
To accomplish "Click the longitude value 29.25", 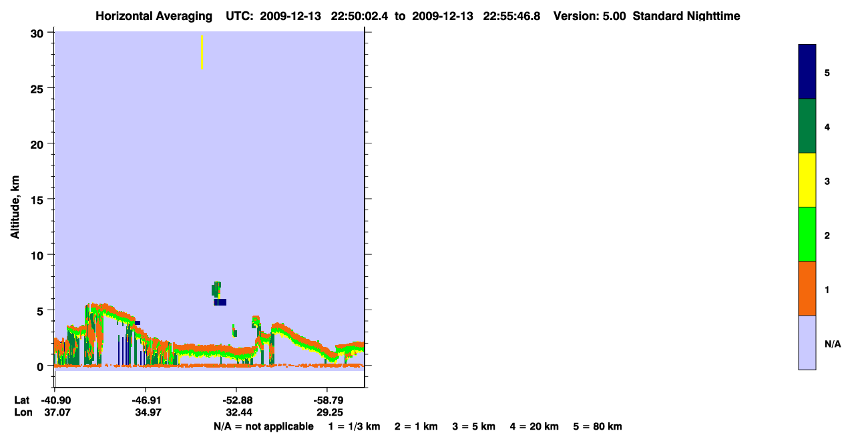I will point(329,412).
